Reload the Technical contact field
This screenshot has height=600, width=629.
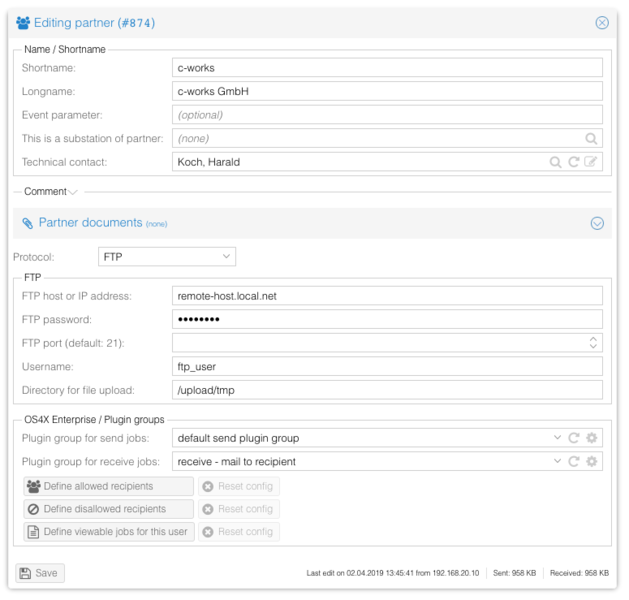[x=573, y=162]
